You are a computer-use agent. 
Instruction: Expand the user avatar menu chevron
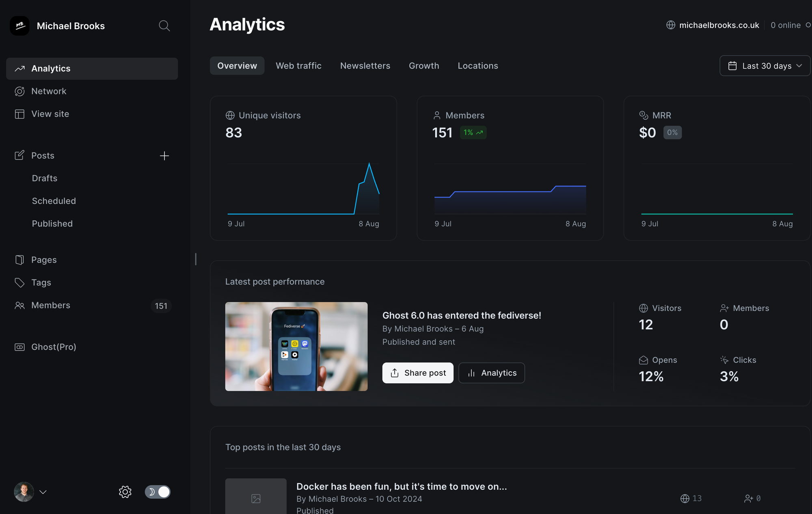click(x=43, y=492)
